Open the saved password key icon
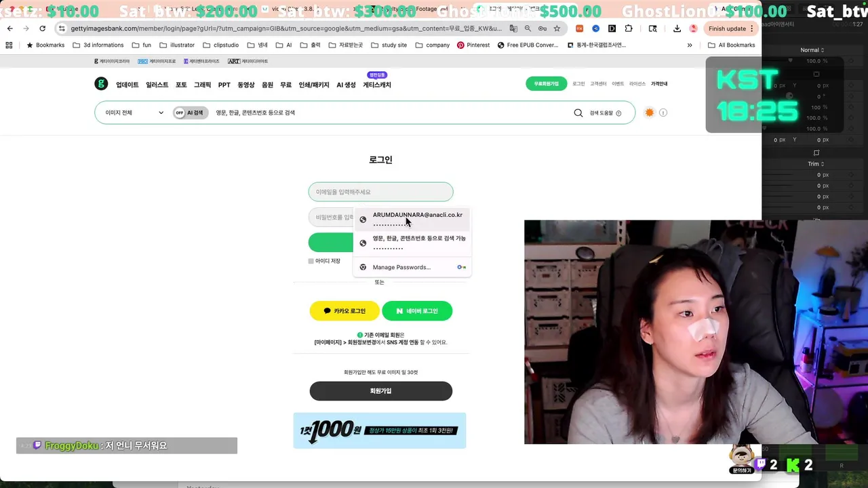Screen dimensions: 868x488 click(x=542, y=28)
